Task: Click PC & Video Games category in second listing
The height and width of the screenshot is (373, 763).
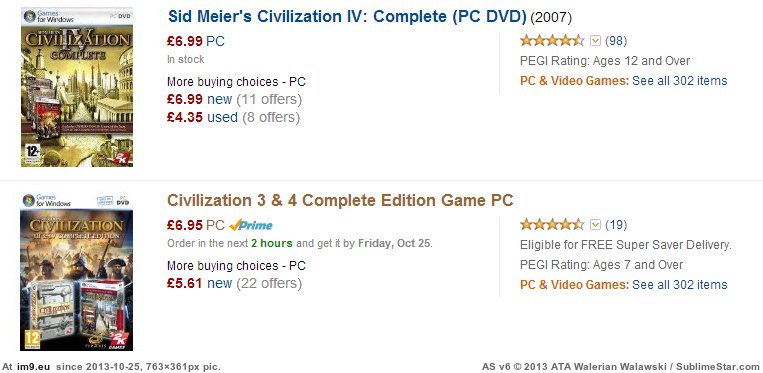Action: pos(574,284)
